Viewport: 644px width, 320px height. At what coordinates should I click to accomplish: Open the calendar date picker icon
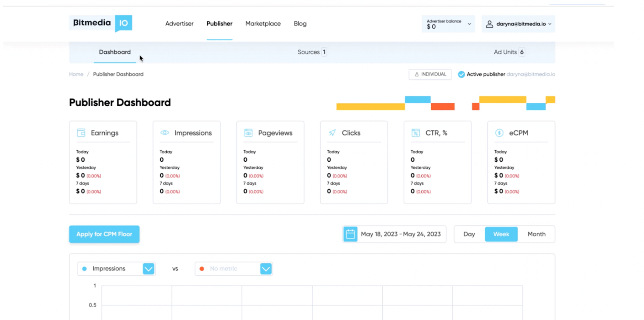pos(351,234)
